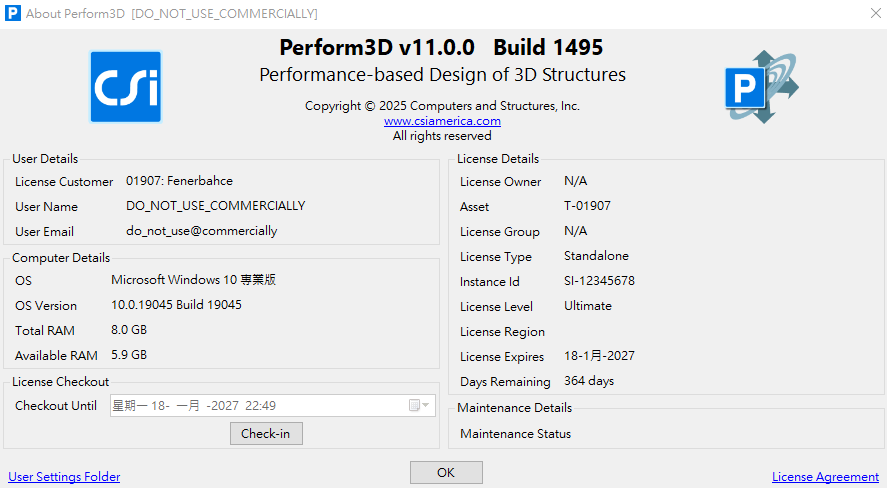Image resolution: width=887 pixels, height=488 pixels.
Task: Toggle the Checkout Until date checkbox
Action: pos(414,406)
